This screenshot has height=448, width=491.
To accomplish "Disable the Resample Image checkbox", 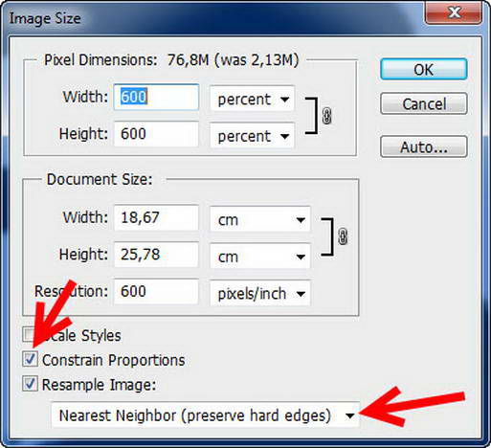I will click(30, 384).
